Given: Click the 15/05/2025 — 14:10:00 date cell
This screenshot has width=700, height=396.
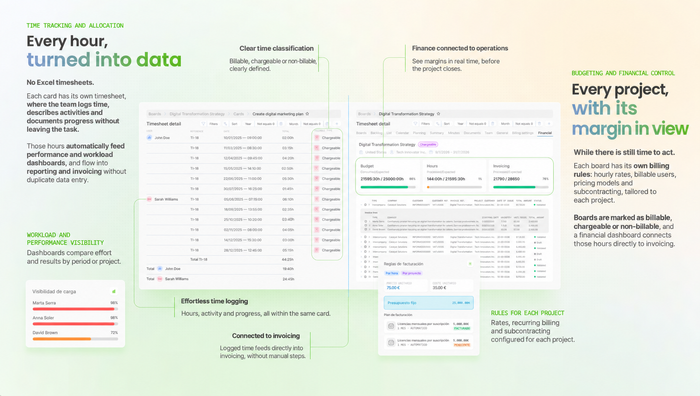Looking at the screenshot, I should coord(243,168).
